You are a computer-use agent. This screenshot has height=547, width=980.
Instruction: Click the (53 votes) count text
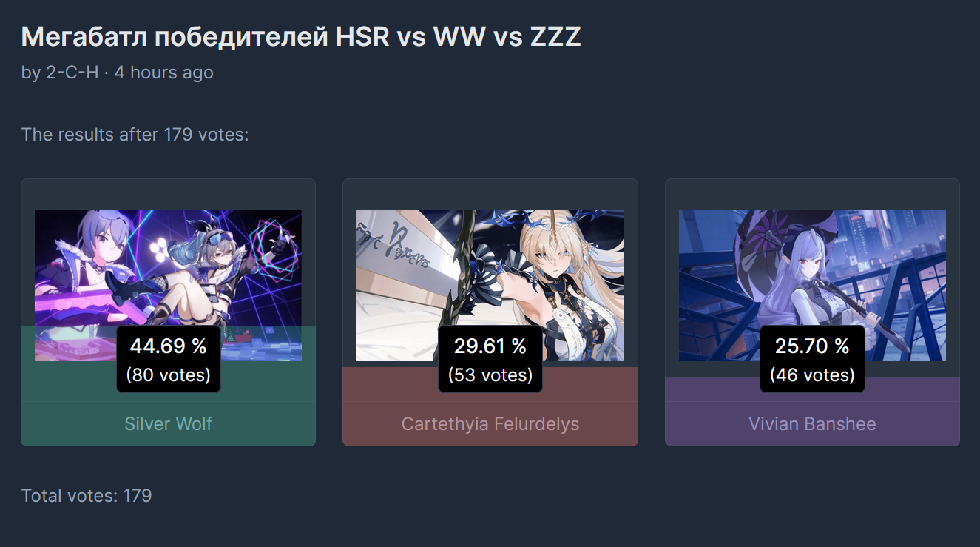coord(490,375)
